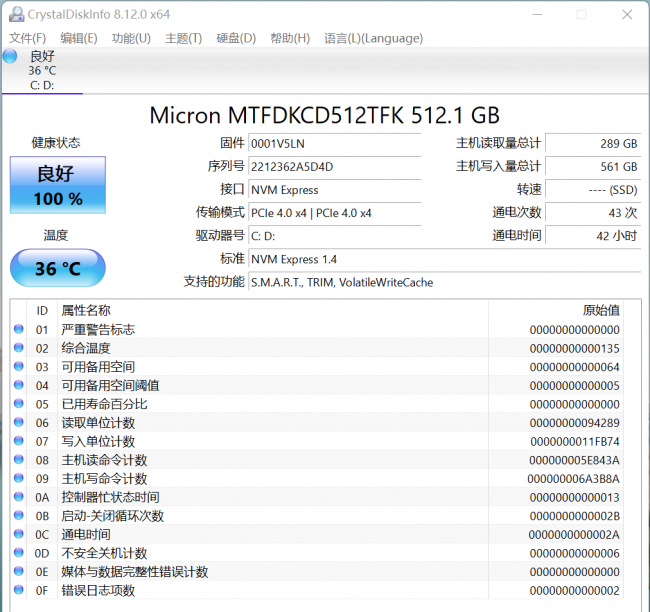The height and width of the screenshot is (612, 650).
Task: Minimize the CrystalDiskInfo window
Action: click(x=537, y=15)
